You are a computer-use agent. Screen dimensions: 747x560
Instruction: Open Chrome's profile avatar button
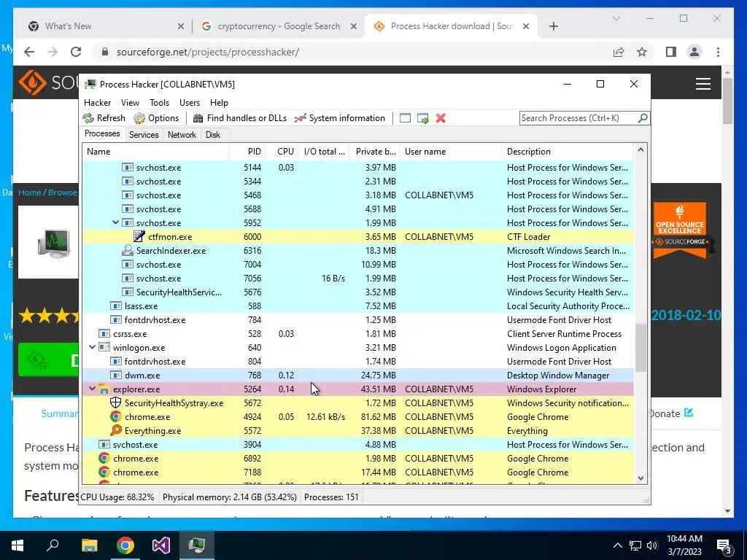(694, 52)
